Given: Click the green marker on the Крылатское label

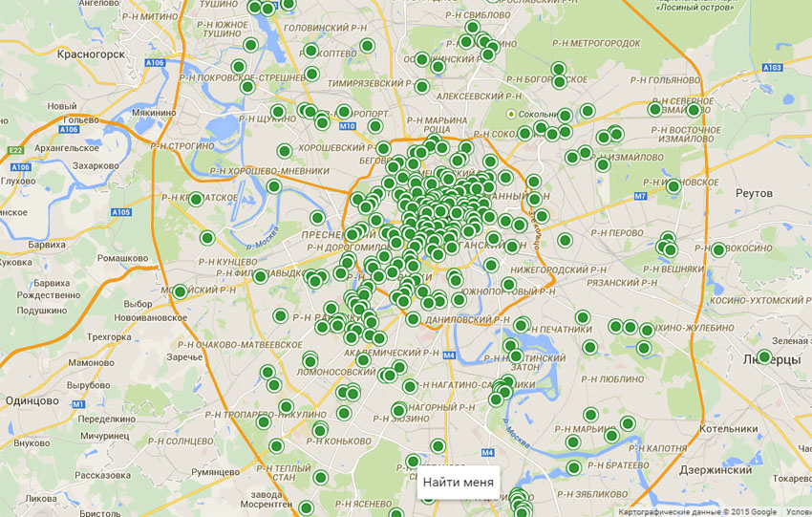Looking at the screenshot, I should [x=196, y=200].
